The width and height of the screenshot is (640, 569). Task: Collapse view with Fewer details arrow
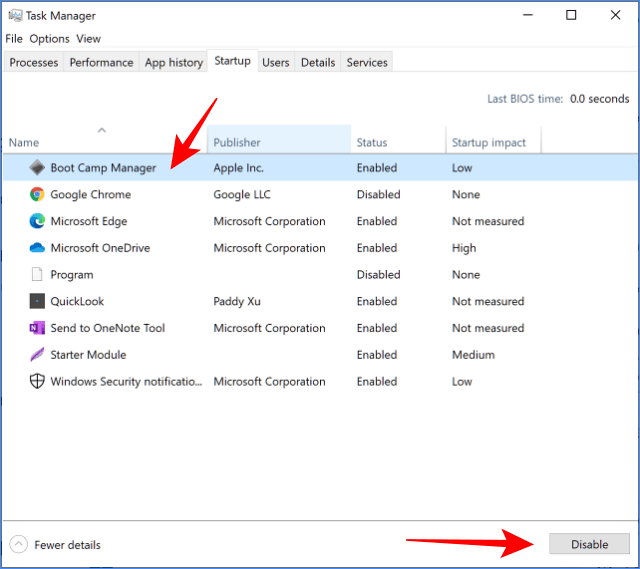pos(18,544)
